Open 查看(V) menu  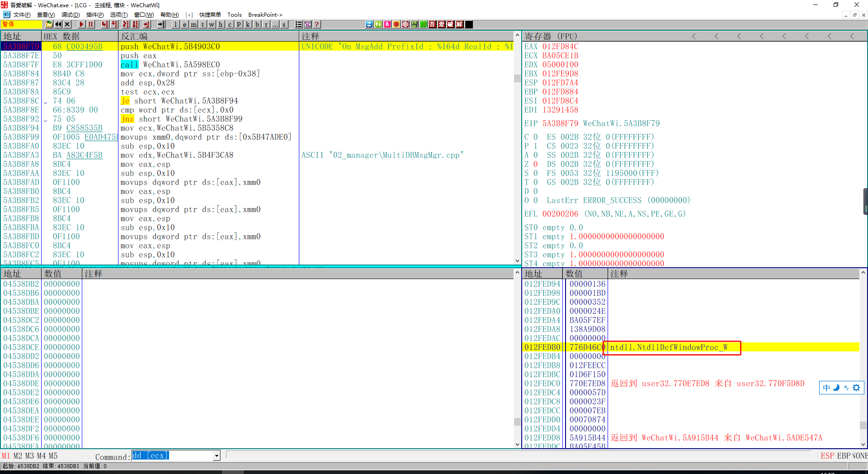[x=46, y=15]
